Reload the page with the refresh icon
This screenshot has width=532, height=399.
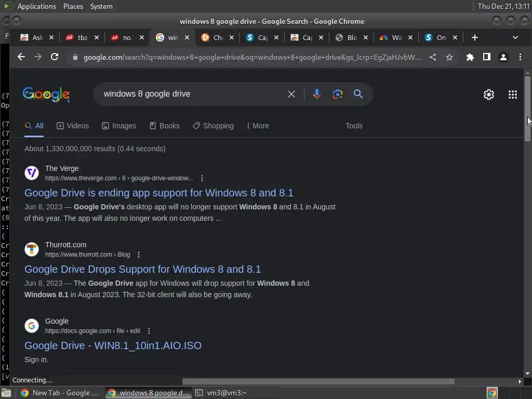tap(55, 57)
